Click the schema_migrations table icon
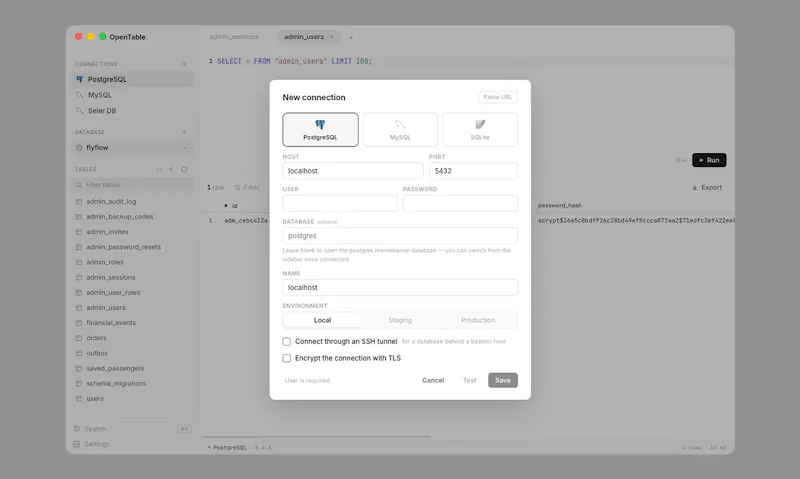 click(79, 384)
